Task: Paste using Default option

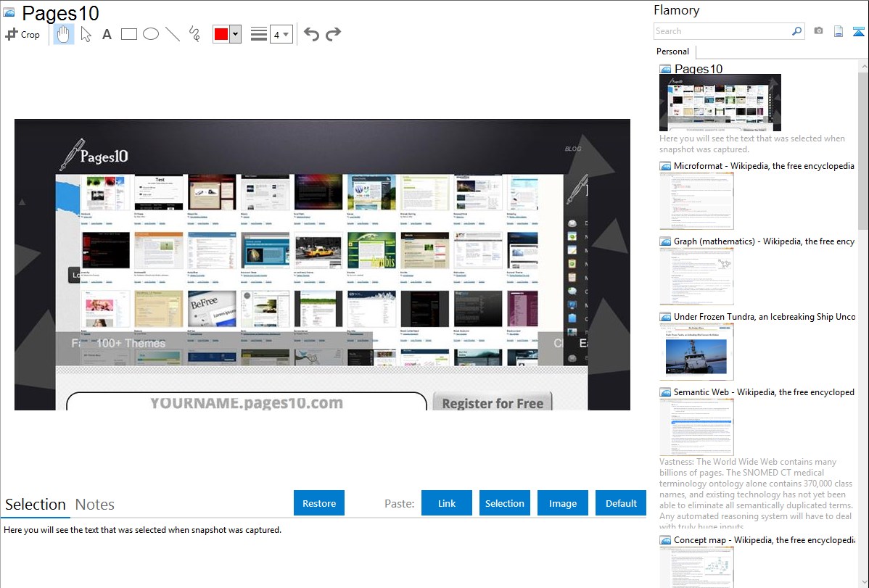Action: click(621, 503)
